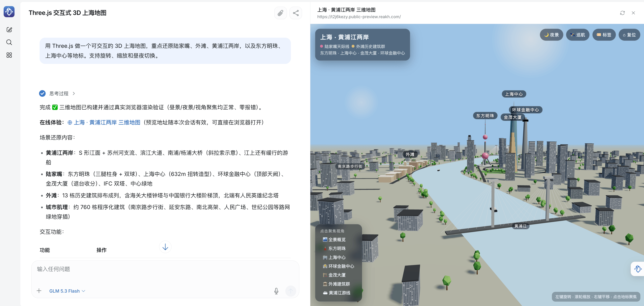
Task: Click the send message arrow button
Action: pos(290,291)
